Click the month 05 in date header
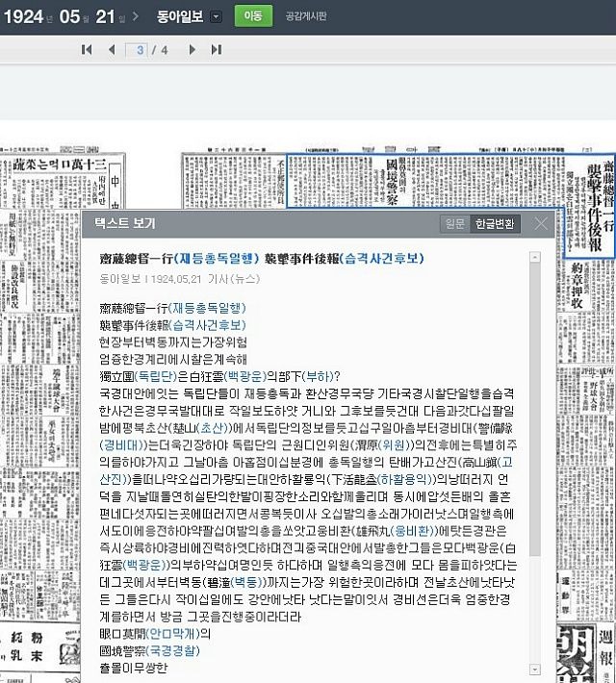Image resolution: width=616 pixels, height=683 pixels. pos(69,16)
